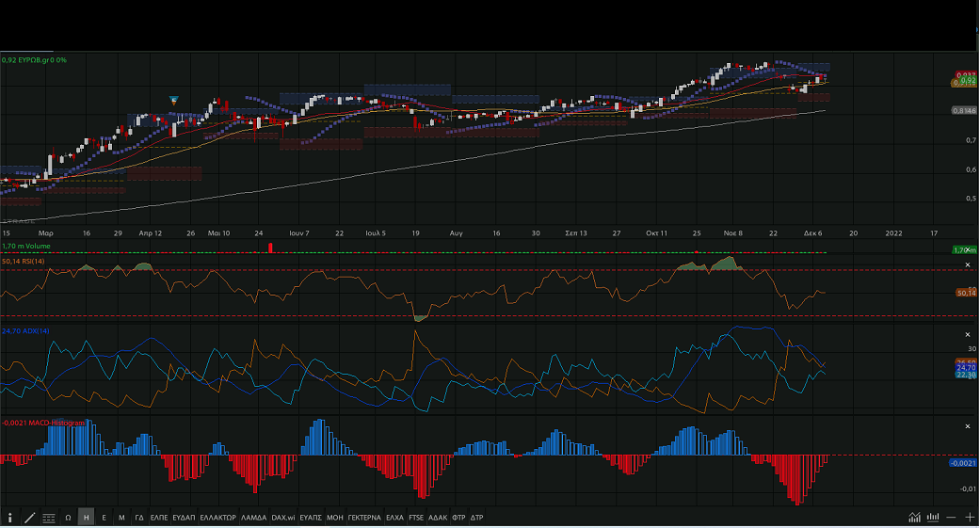Open the info icon in bottom toolbar

coord(10,518)
